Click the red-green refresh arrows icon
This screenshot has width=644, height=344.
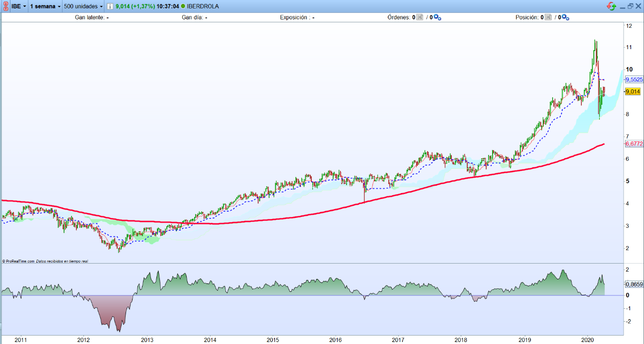point(612,6)
